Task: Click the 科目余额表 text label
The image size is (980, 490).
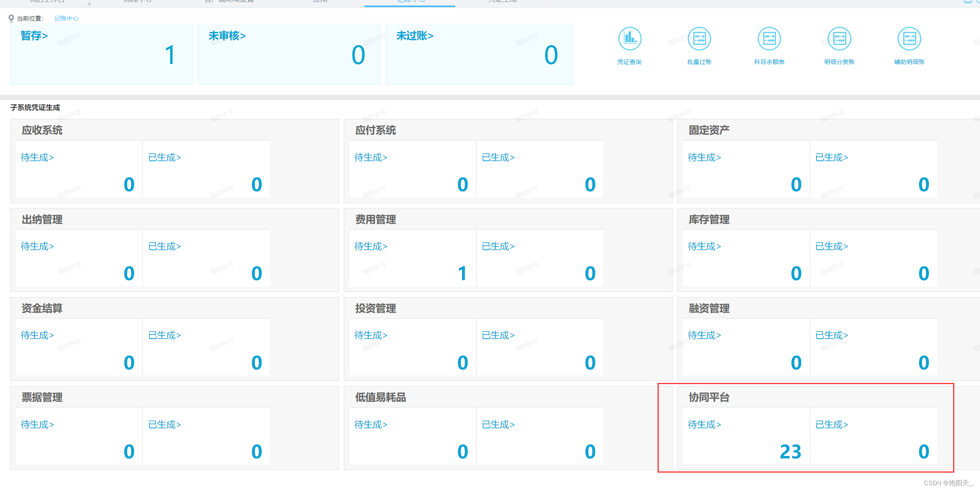Action: point(769,62)
